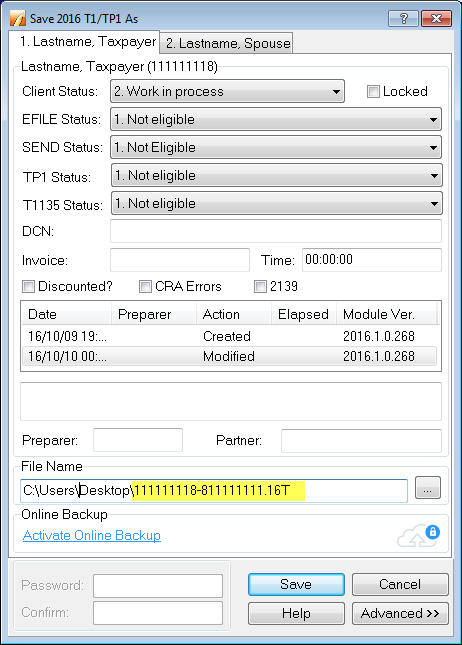Switch to the Lastname, Spouse tab
The height and width of the screenshot is (645, 462).
tap(228, 43)
